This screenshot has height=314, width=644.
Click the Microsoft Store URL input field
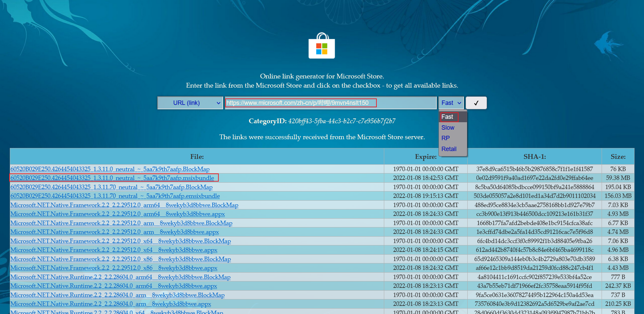[331, 103]
